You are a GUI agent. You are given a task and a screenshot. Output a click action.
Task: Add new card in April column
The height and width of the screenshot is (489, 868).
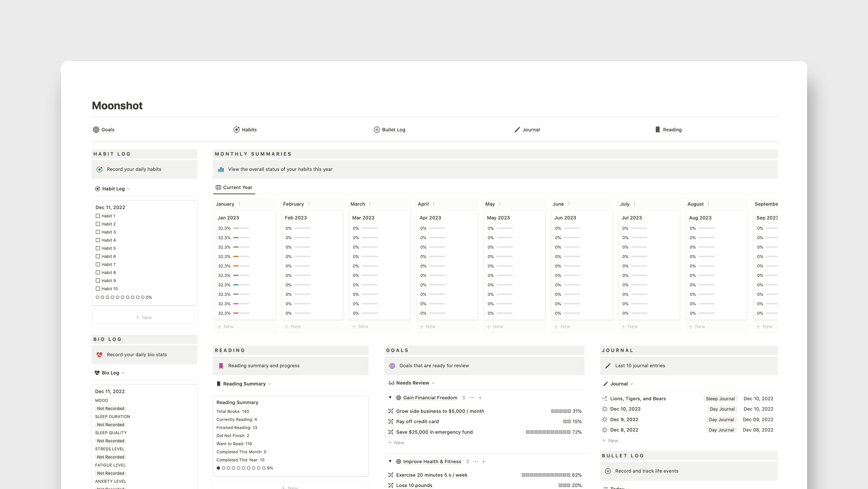point(427,326)
